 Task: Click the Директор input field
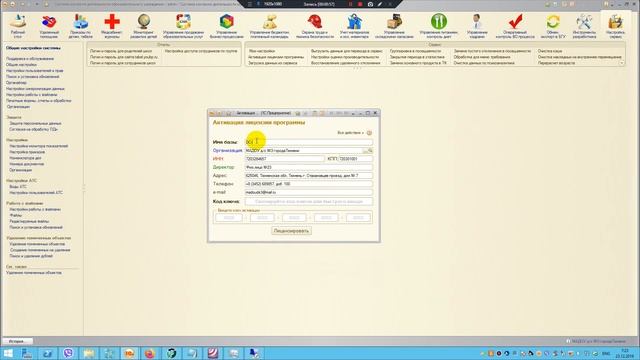pos(309,167)
